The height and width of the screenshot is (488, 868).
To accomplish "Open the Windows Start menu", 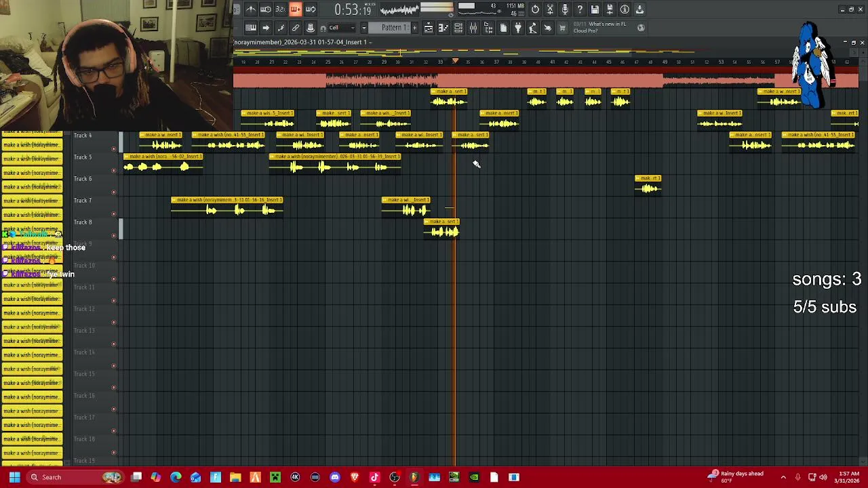I will (x=14, y=477).
